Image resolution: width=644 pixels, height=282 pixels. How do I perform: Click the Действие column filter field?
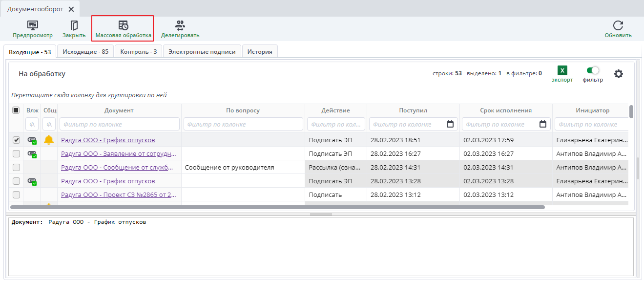click(336, 124)
